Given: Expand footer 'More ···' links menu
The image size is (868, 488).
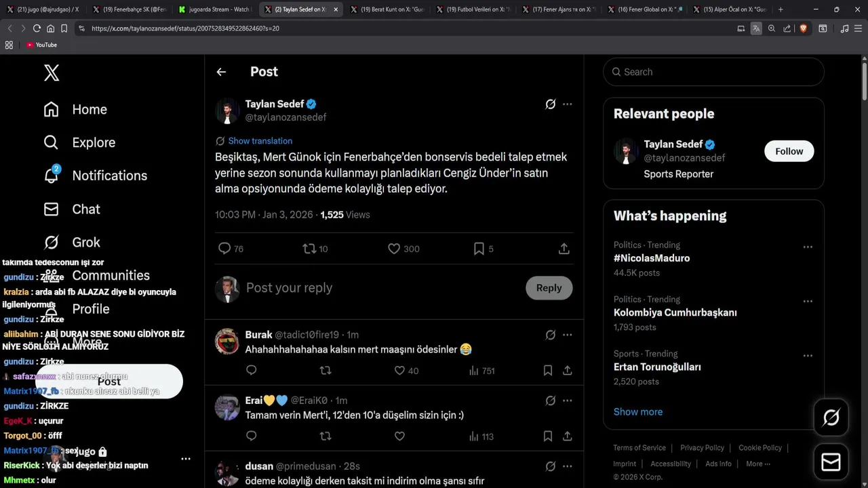Looking at the screenshot, I should tap(758, 464).
